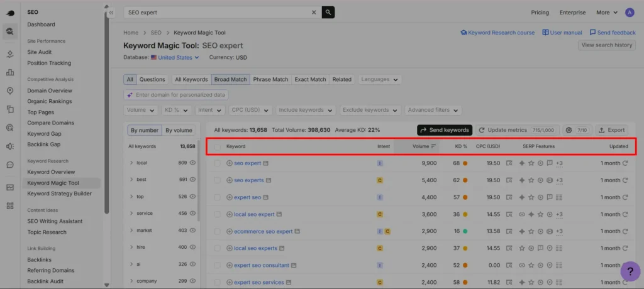Open the purple help question-mark bubble

[x=630, y=271]
